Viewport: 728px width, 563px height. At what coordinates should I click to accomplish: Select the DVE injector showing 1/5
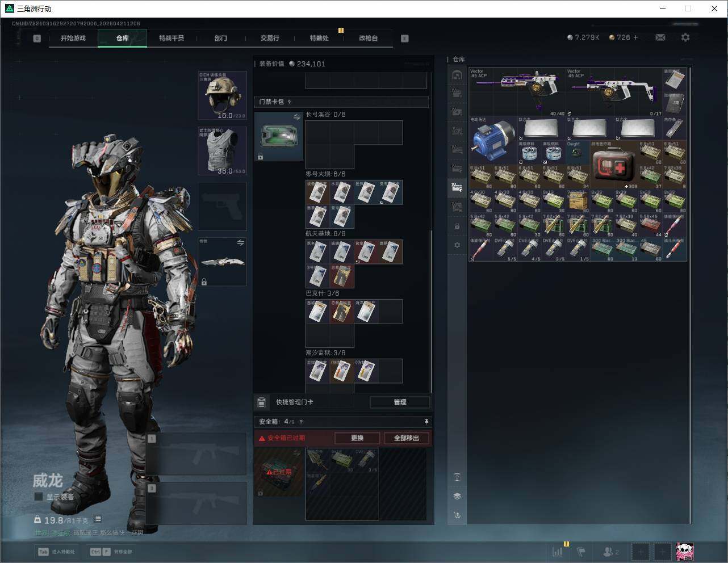578,249
